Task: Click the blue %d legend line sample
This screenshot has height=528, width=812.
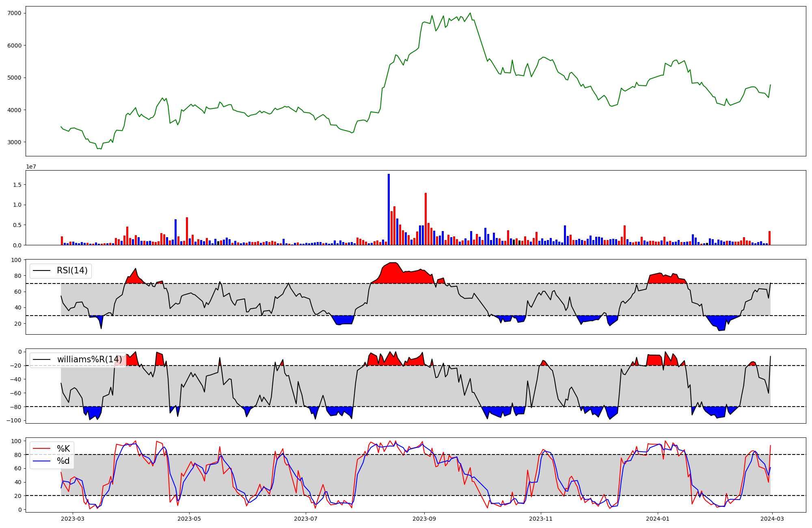Action: point(41,461)
